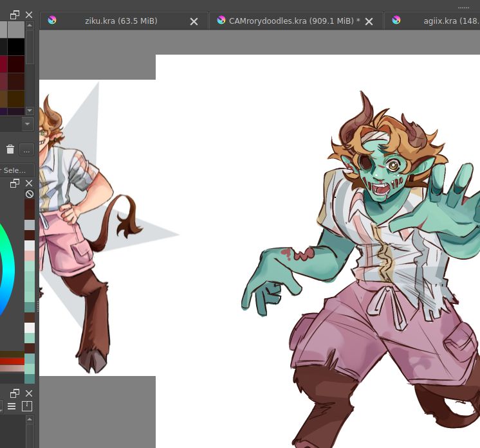480x448 pixels.
Task: Float the color selector docker
Action: [15, 184]
